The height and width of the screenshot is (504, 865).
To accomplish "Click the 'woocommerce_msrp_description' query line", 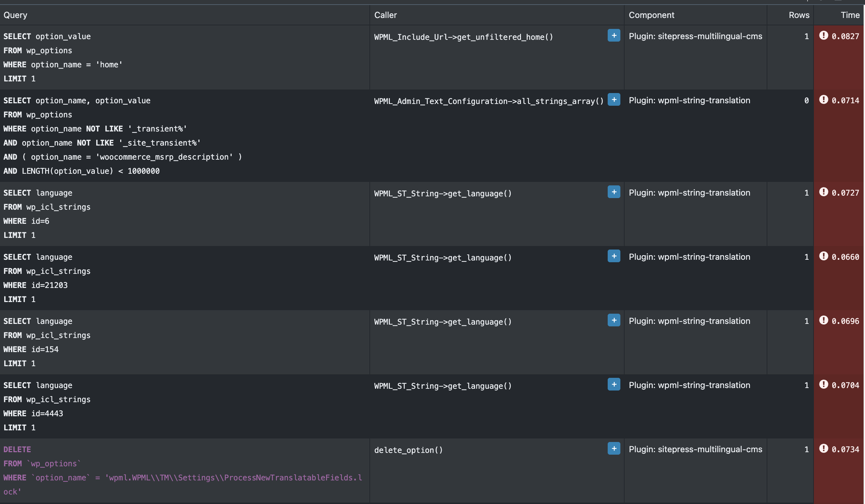I will [x=123, y=157].
